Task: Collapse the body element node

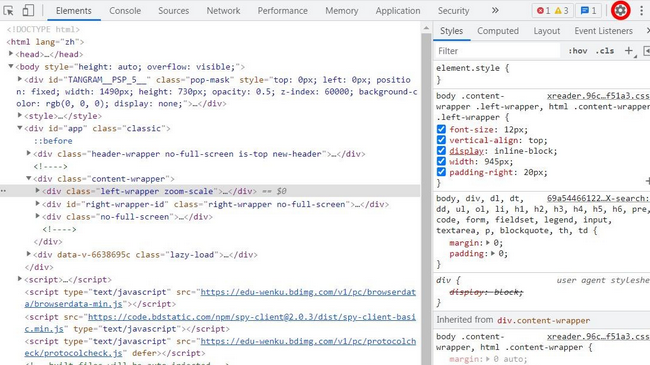Action: [x=11, y=66]
